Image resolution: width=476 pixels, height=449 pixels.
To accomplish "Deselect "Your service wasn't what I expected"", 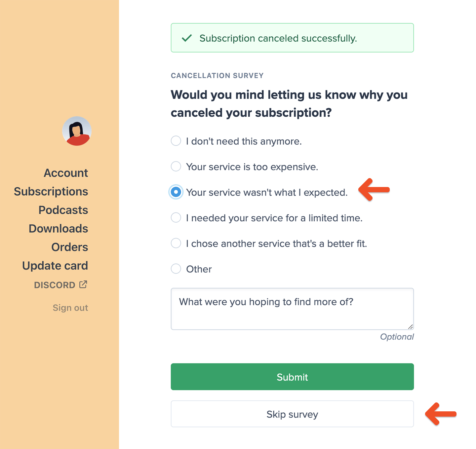I will click(176, 192).
